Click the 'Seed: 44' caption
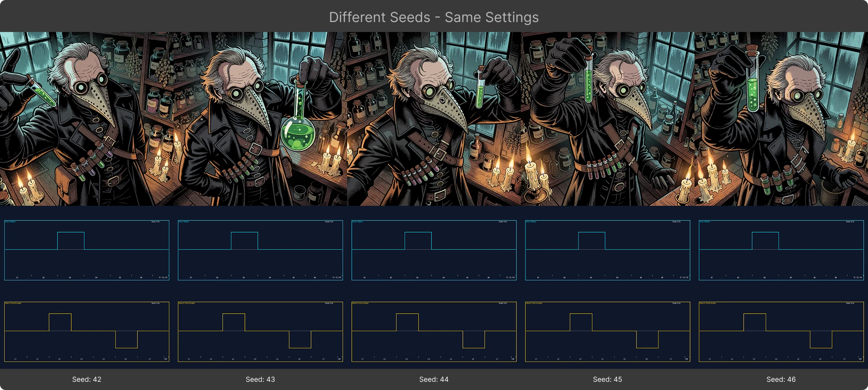The height and width of the screenshot is (390, 868). (x=434, y=379)
